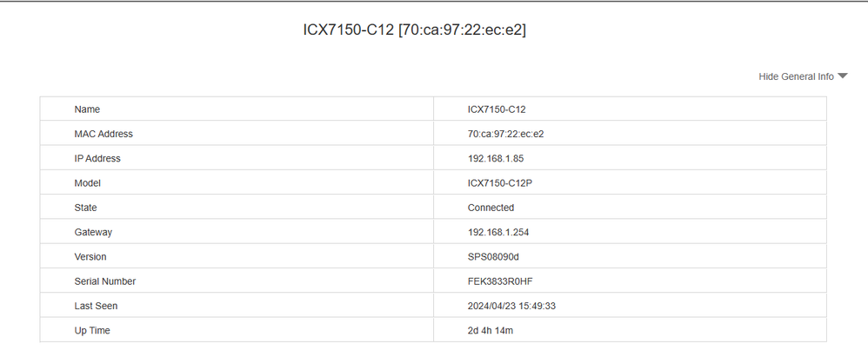The height and width of the screenshot is (357, 868).
Task: Select the MAC Address label cell
Action: [x=103, y=134]
